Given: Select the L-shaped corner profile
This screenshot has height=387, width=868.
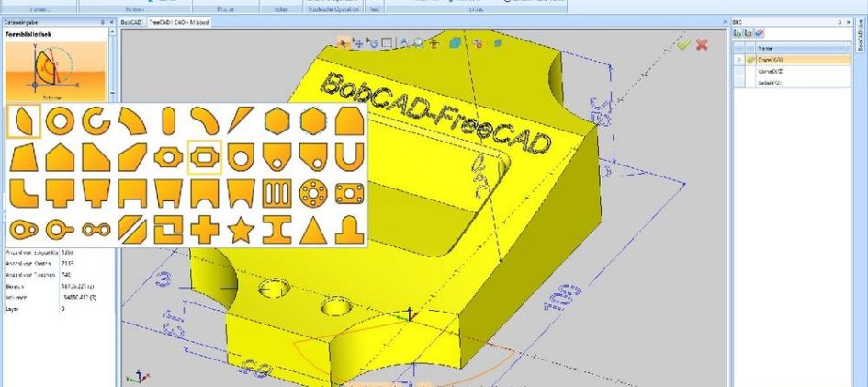Looking at the screenshot, I should 23,193.
